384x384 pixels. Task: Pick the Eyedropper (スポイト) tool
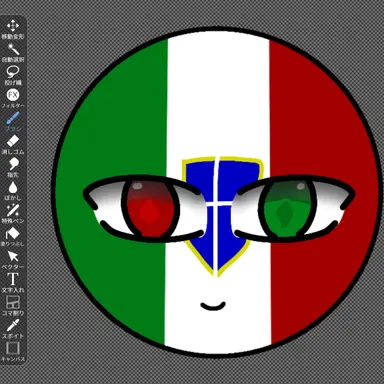[13, 329]
